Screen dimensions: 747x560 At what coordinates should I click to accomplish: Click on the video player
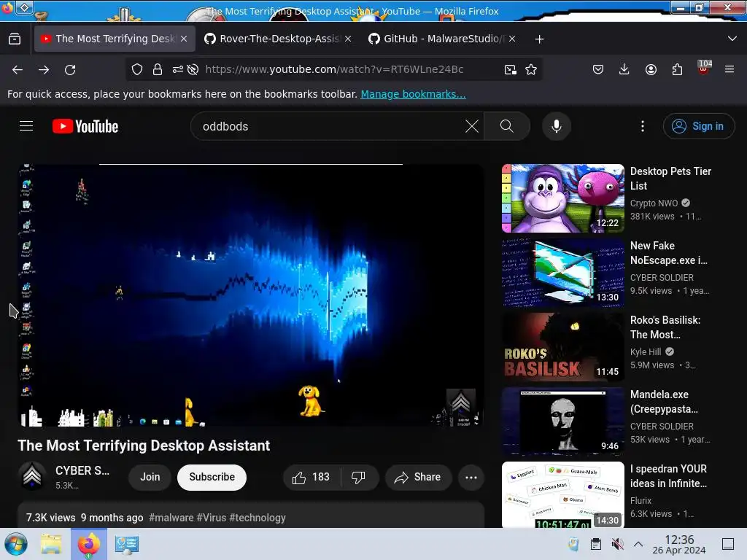(251, 295)
